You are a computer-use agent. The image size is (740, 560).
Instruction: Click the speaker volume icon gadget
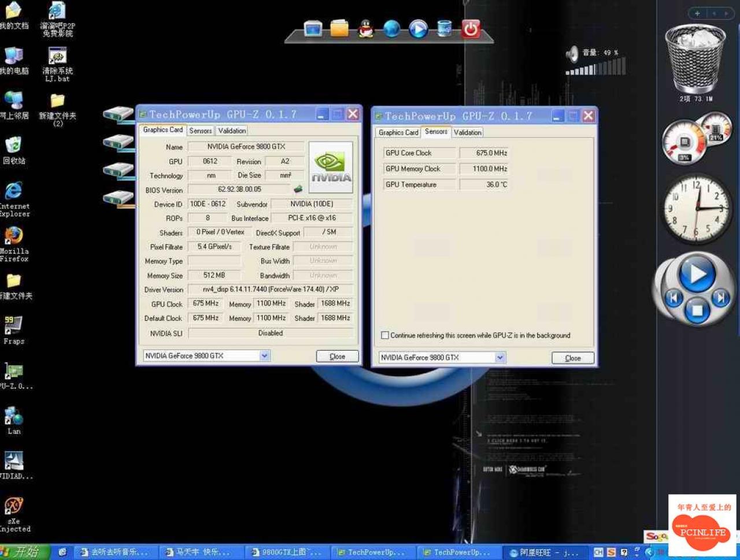[x=572, y=54]
